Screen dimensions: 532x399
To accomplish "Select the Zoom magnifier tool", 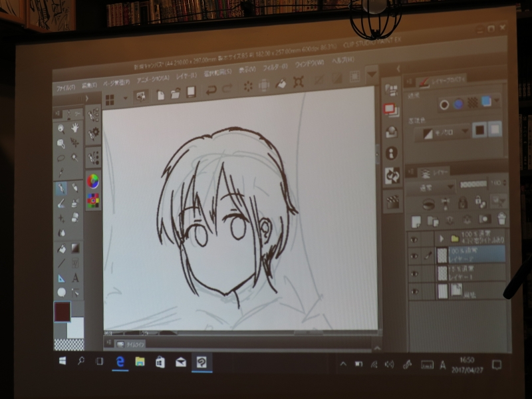I will tap(61, 128).
